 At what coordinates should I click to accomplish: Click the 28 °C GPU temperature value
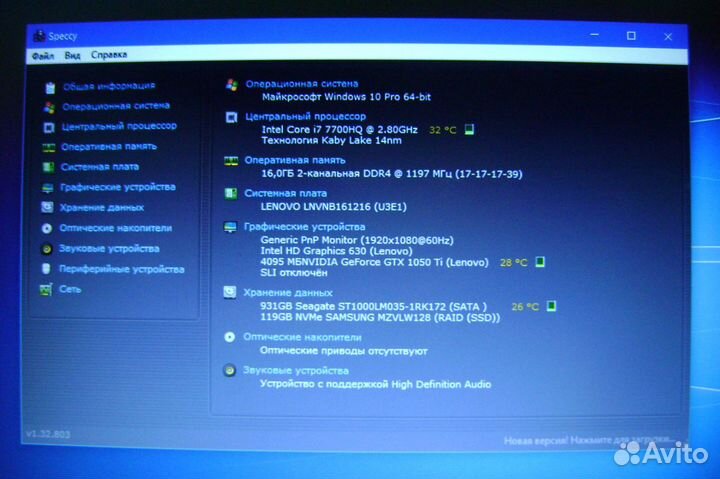pyautogui.click(x=513, y=263)
